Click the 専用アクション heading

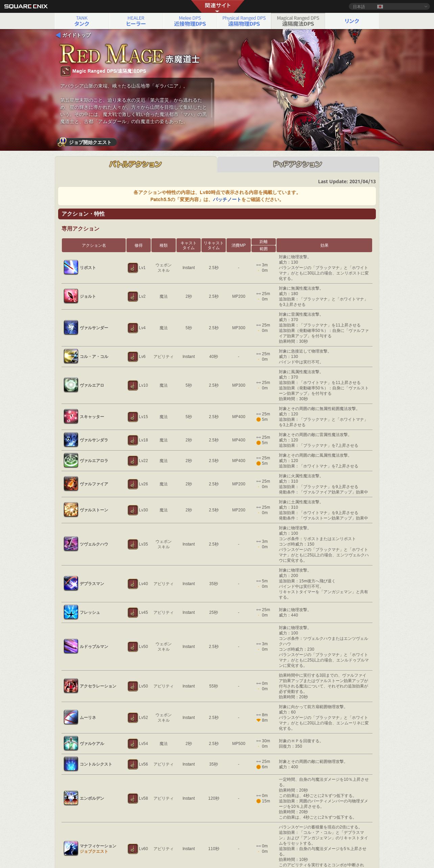(x=80, y=229)
